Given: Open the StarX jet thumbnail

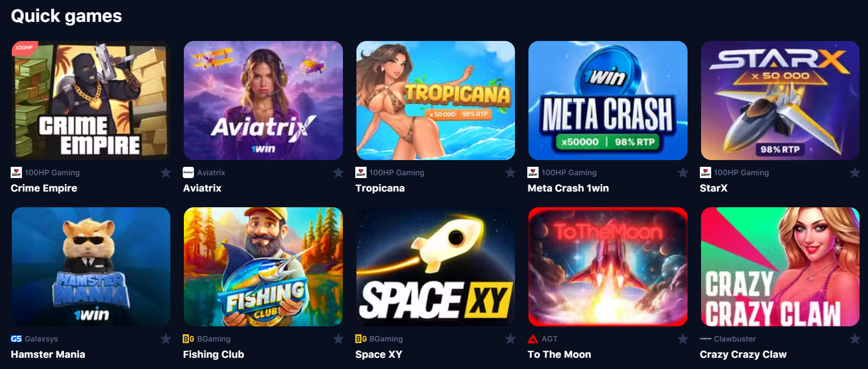Looking at the screenshot, I should pos(780,101).
